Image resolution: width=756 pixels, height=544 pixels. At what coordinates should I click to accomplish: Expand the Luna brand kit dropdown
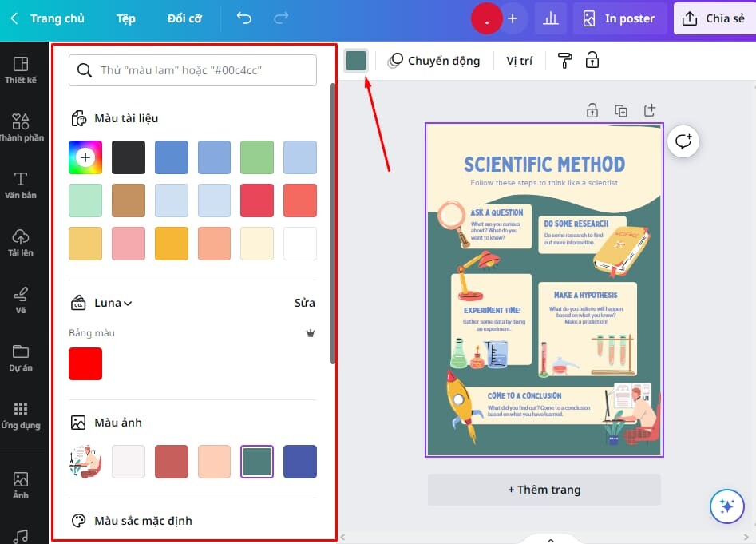point(113,303)
